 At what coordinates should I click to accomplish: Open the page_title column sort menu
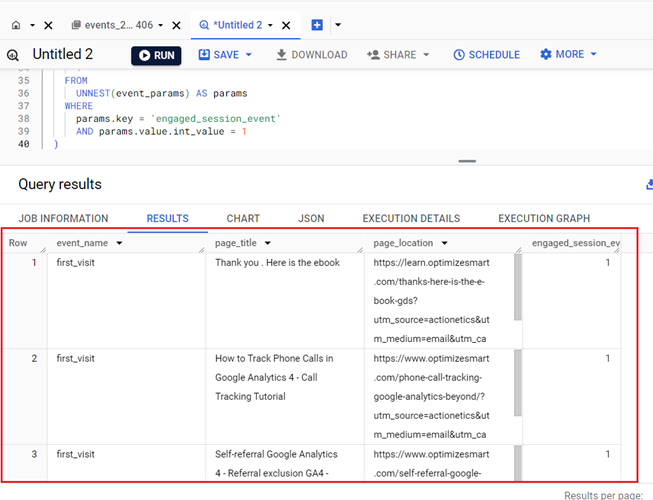268,243
